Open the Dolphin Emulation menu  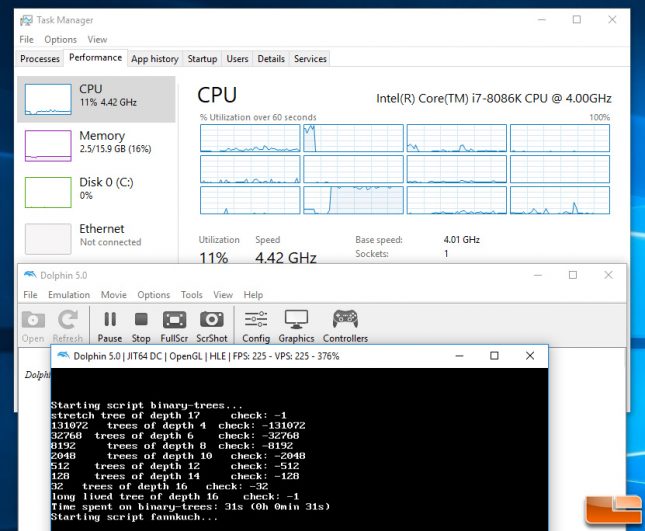coord(69,295)
